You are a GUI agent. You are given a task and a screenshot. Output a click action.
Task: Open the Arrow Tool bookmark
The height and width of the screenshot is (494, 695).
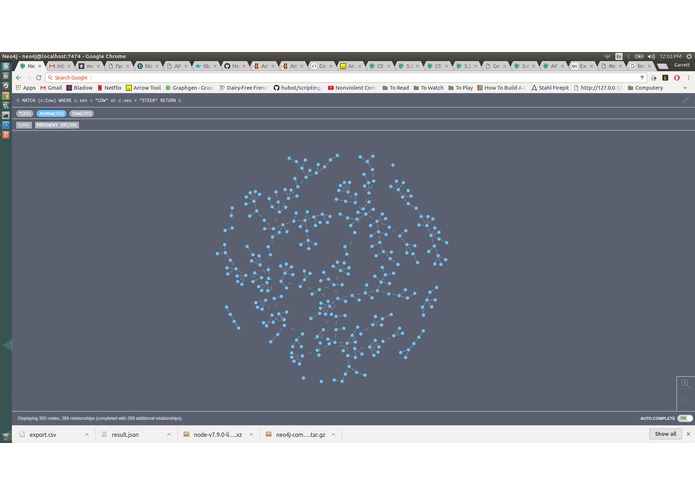[x=143, y=88]
